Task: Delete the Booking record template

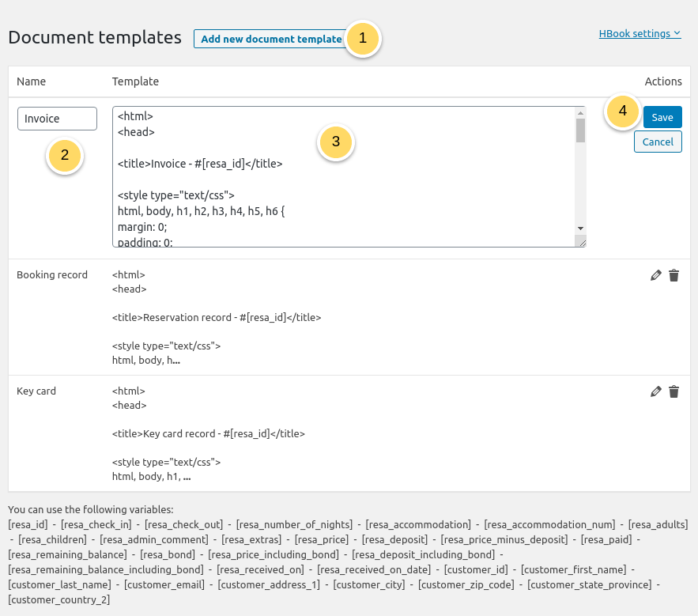Action: click(673, 275)
